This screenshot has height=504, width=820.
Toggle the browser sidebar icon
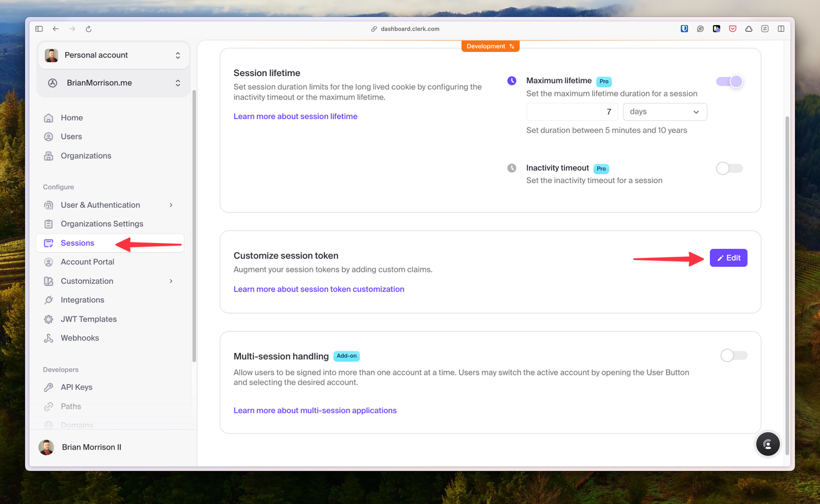39,29
